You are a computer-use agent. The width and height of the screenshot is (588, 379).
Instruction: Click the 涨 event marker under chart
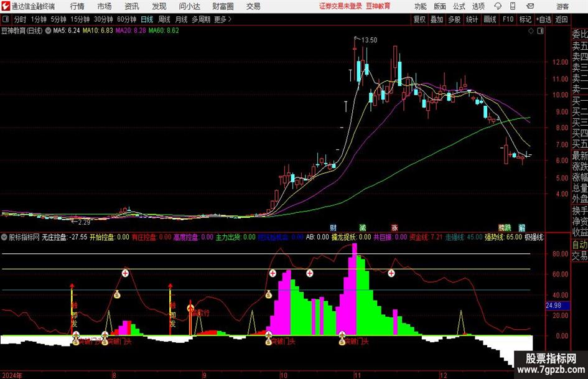pyautogui.click(x=394, y=227)
